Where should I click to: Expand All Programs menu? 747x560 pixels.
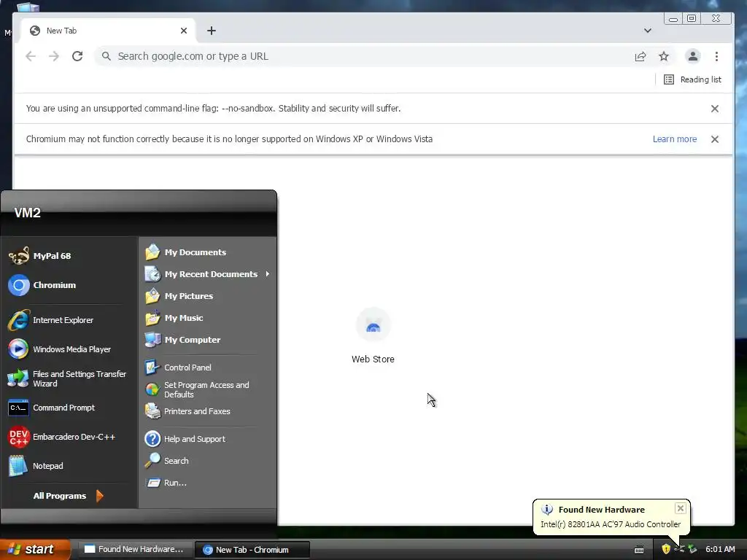(x=68, y=496)
